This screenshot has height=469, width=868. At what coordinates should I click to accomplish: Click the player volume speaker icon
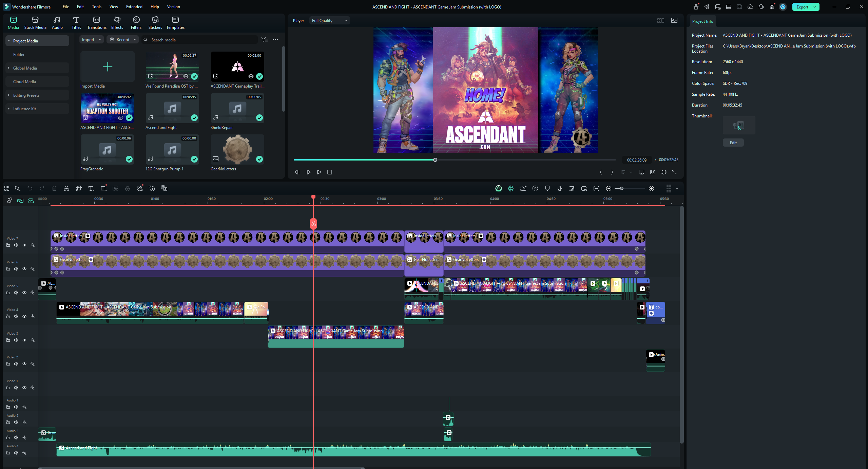click(x=663, y=172)
